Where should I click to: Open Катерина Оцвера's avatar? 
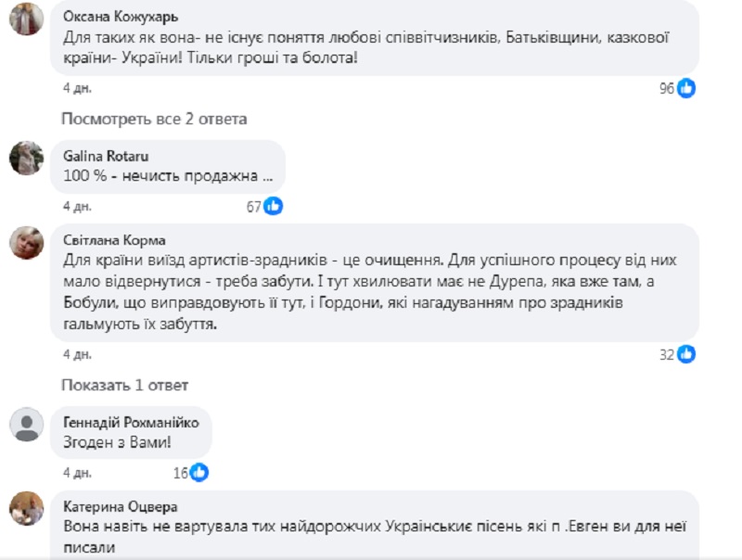point(26,508)
